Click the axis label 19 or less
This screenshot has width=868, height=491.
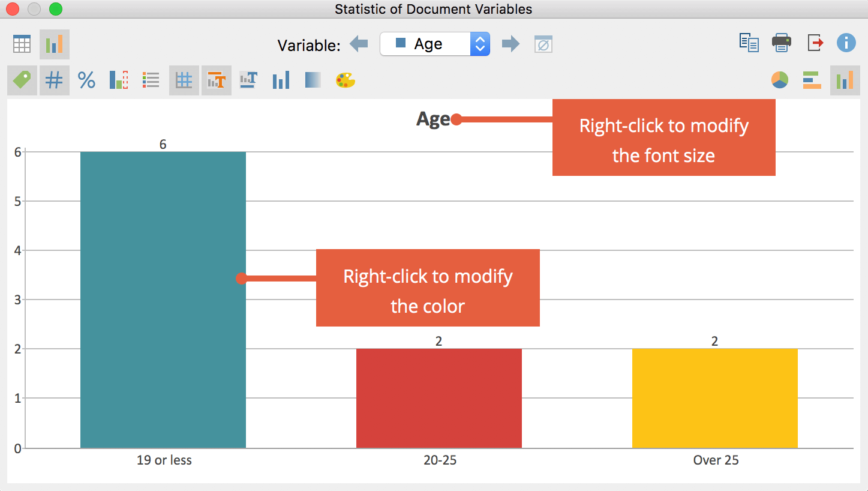point(164,460)
